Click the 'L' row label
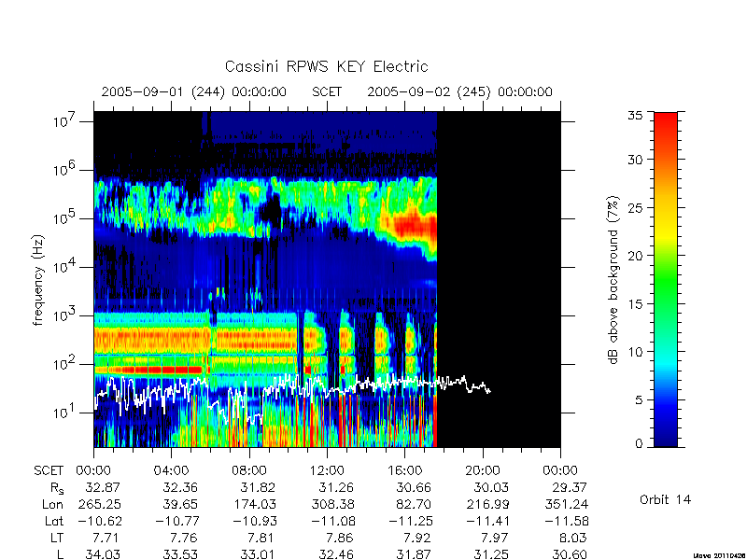The height and width of the screenshot is (560, 747). coord(60,554)
